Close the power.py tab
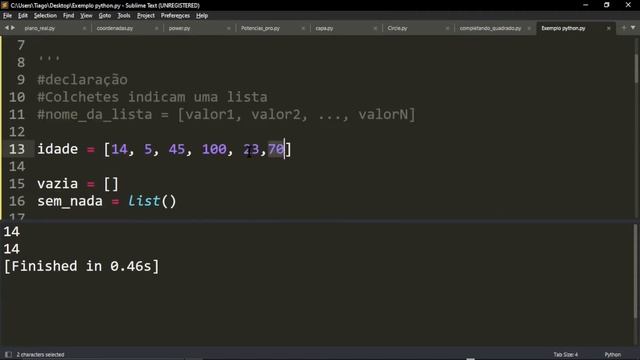The height and width of the screenshot is (360, 640). click(229, 29)
